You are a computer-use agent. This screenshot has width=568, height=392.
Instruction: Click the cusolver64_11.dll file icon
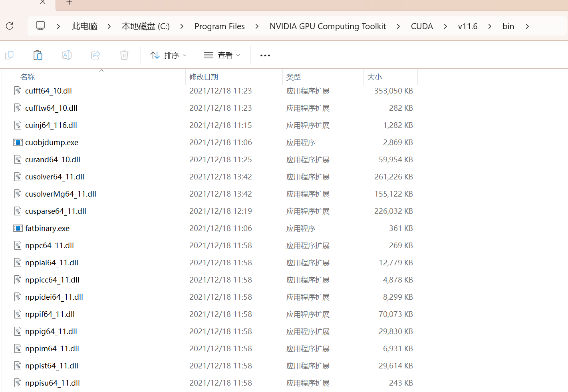[x=18, y=177]
